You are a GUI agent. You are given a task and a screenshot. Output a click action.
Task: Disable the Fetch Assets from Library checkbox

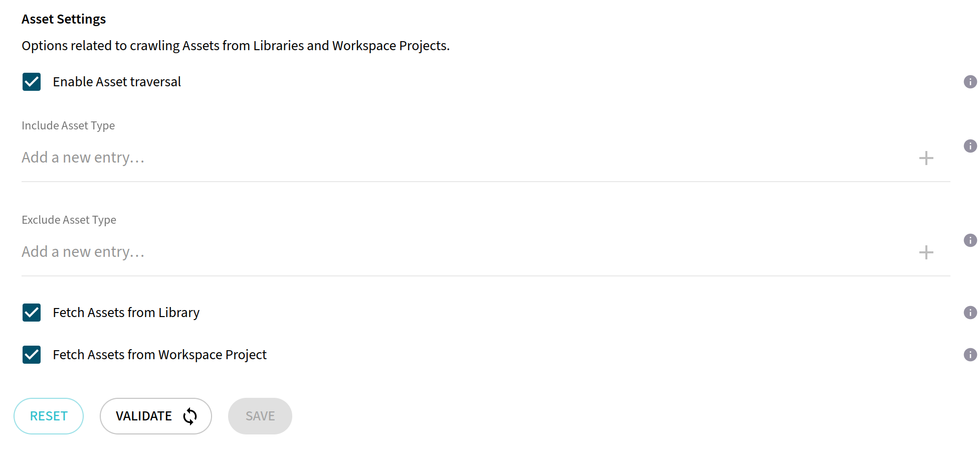click(32, 313)
